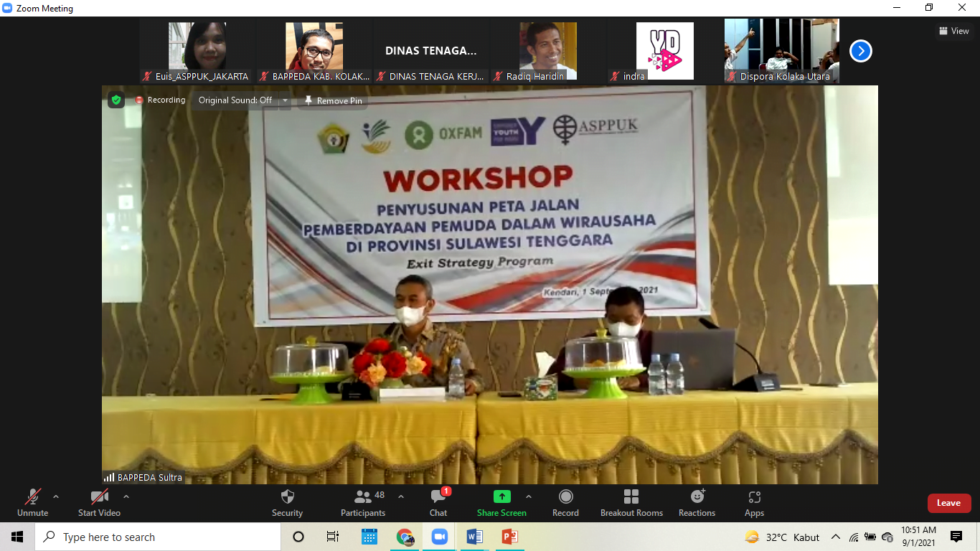980x551 pixels.
Task: Open the Chat panel
Action: coord(438,502)
